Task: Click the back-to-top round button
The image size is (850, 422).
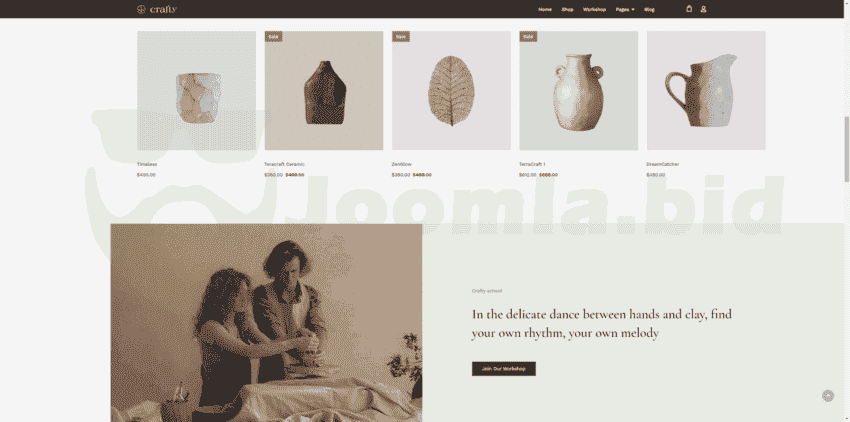Action: pos(828,396)
